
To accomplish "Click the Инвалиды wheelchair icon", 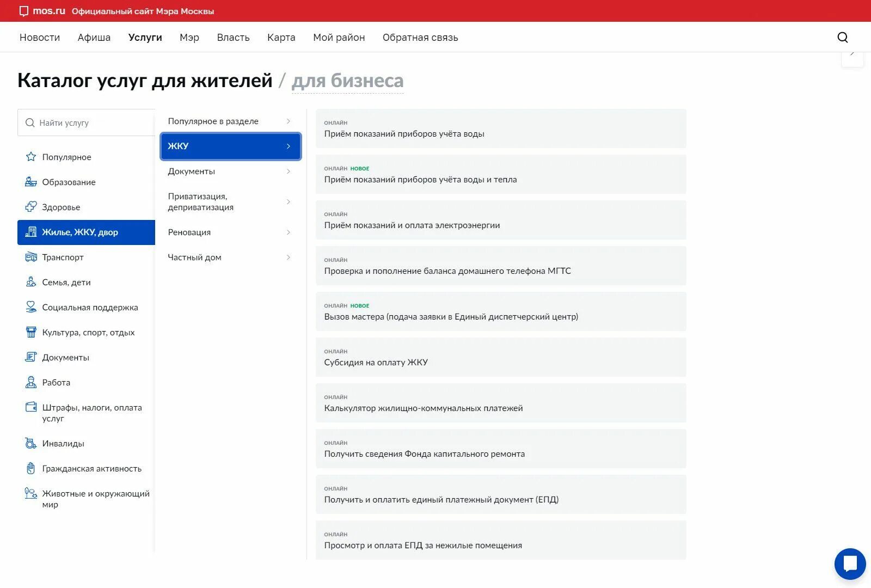I will pos(31,443).
